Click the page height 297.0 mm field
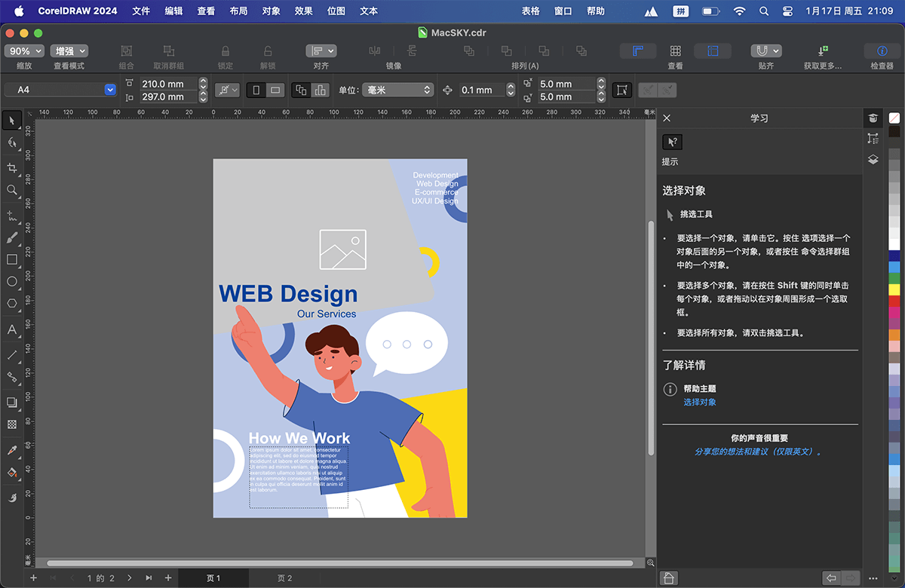This screenshot has width=905, height=588. (168, 96)
